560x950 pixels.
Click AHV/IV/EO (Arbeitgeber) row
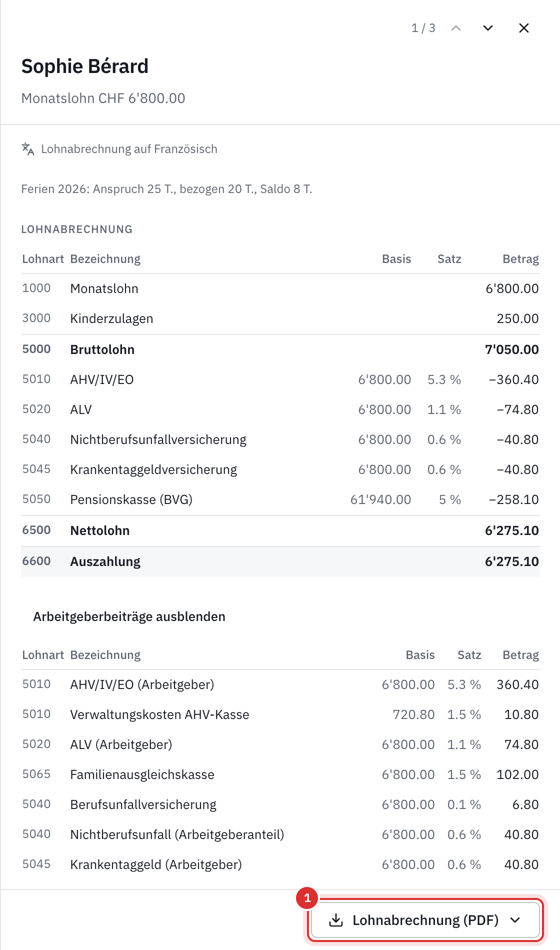(280, 684)
